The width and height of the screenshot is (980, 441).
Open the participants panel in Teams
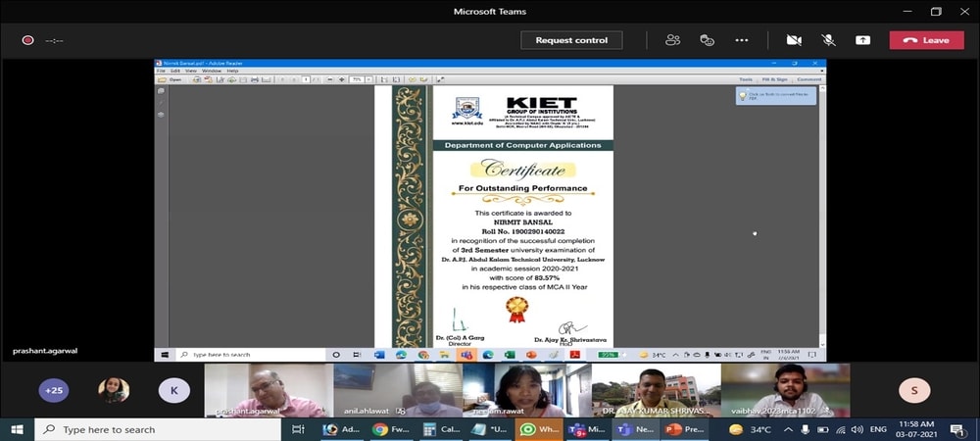pyautogui.click(x=672, y=40)
